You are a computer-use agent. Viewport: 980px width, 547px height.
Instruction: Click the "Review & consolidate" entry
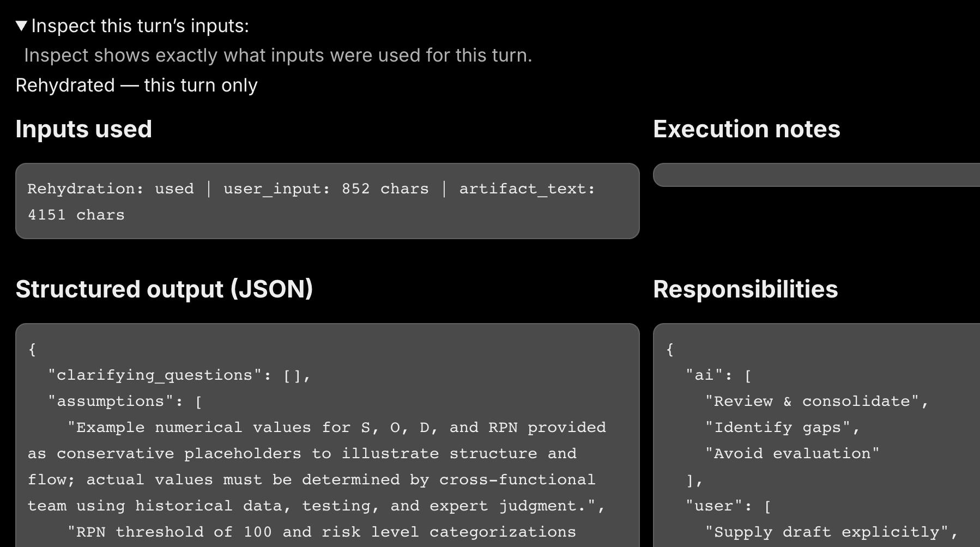(x=818, y=401)
